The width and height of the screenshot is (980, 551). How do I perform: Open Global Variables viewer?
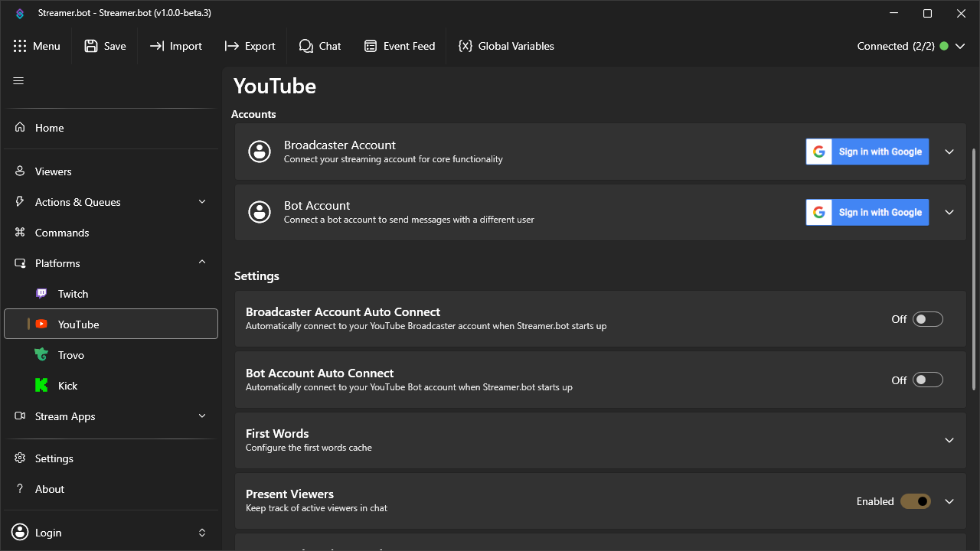coord(506,46)
